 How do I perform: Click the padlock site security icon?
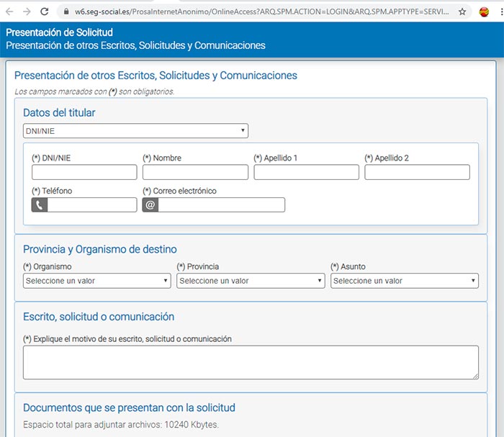click(x=66, y=12)
